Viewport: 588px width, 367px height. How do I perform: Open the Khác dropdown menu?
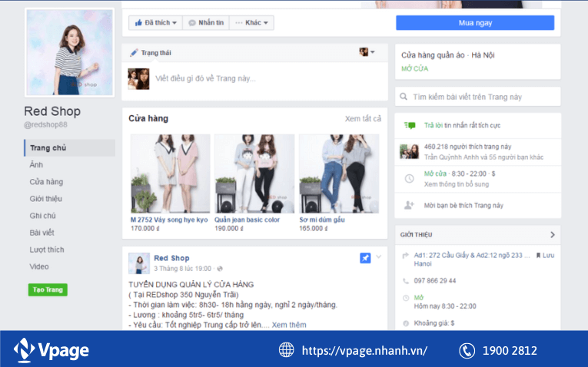coord(252,23)
